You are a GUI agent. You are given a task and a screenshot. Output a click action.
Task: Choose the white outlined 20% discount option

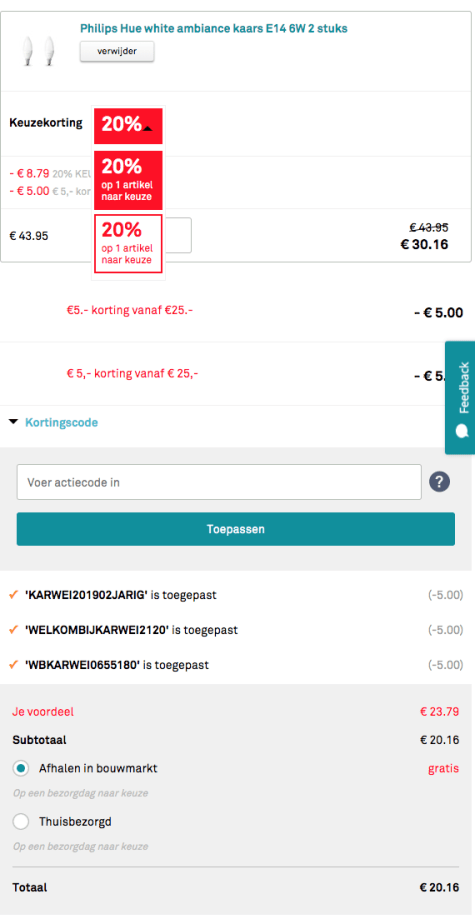[128, 244]
